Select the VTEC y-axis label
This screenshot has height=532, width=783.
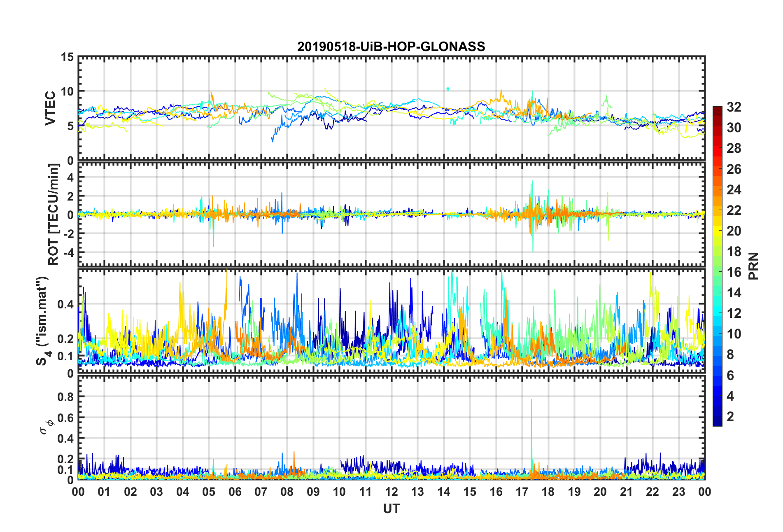pos(50,108)
